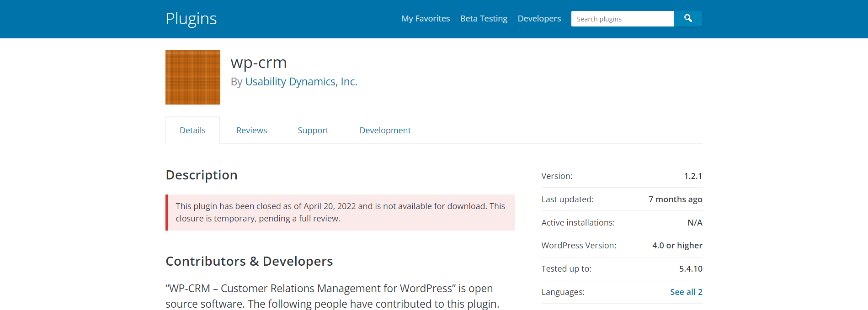Click the plugin closed notice text
Image resolution: width=868 pixels, height=310 pixels.
(340, 212)
